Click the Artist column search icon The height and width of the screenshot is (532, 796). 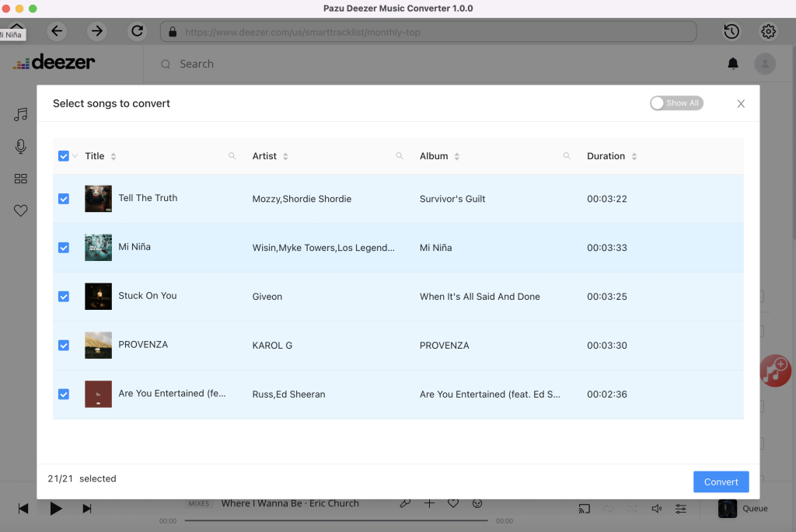(x=400, y=156)
